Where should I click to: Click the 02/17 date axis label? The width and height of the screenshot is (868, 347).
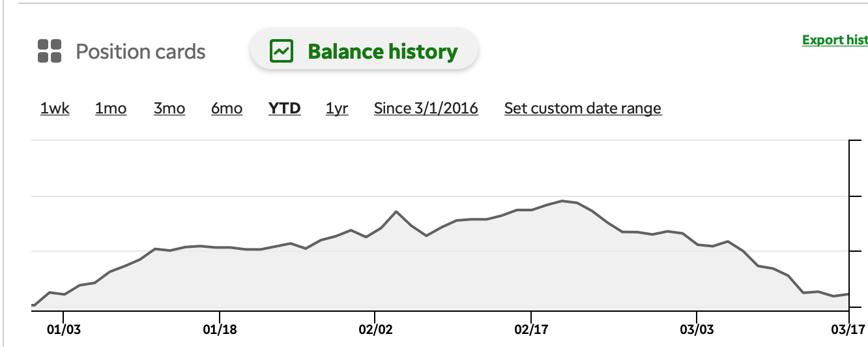[x=531, y=329]
